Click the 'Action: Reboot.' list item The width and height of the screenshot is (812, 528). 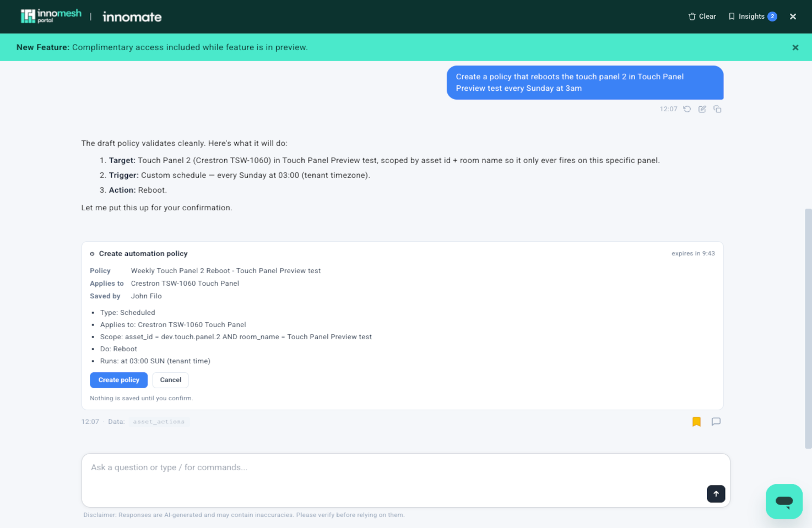point(138,190)
